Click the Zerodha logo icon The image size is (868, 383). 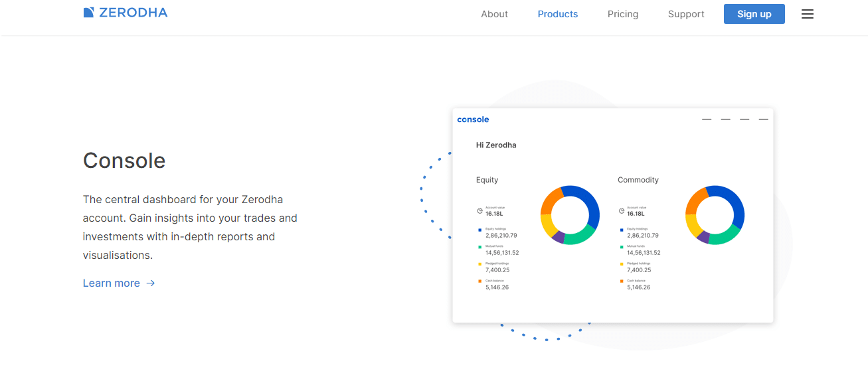pos(88,11)
